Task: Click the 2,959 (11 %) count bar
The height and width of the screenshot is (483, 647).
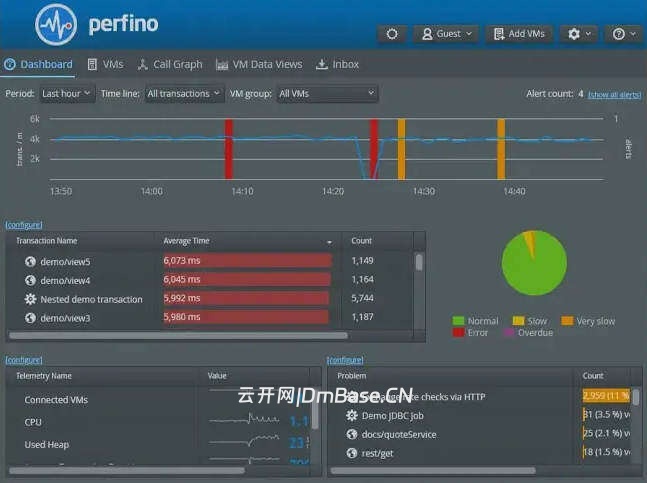Action: [607, 396]
